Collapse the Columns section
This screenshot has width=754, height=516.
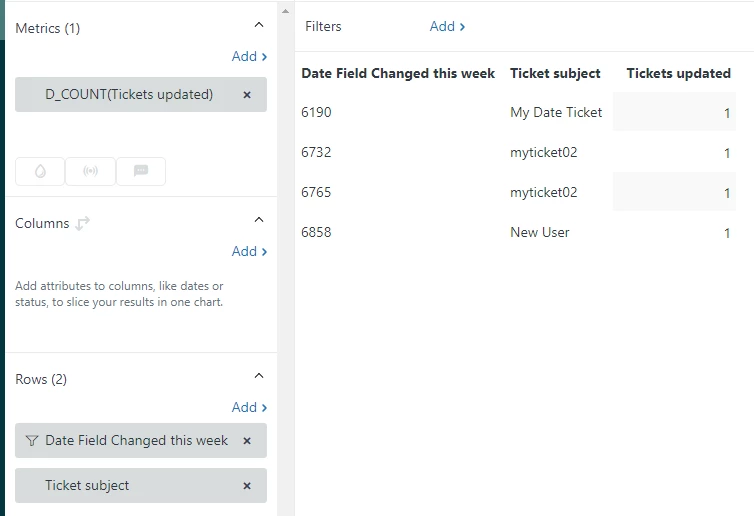[259, 220]
